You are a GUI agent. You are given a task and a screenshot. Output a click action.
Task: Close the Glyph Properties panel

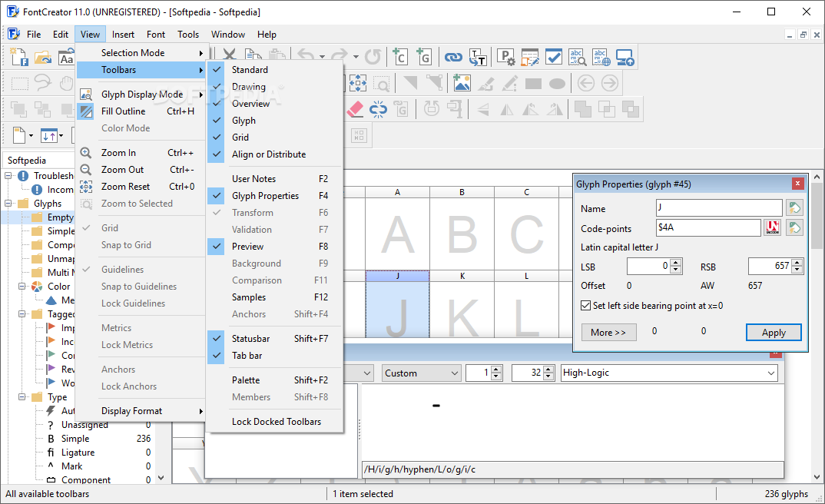tap(797, 184)
